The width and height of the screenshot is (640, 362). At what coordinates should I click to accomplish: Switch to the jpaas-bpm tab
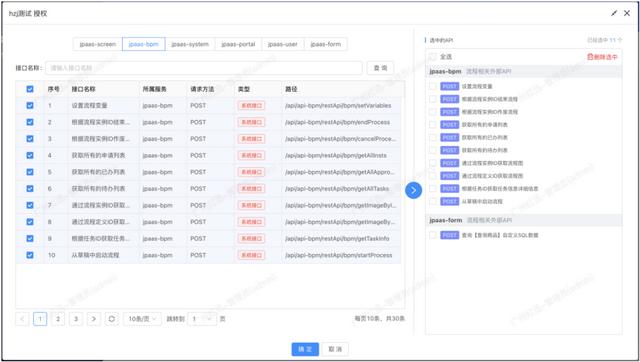pyautogui.click(x=143, y=44)
